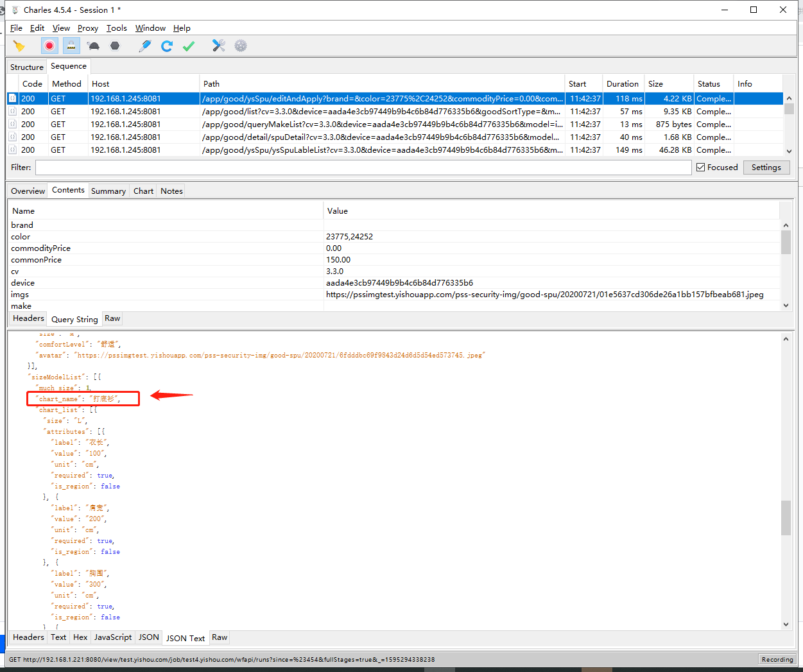Open the Proxy menu
Screen dimensions: 803x672
pyautogui.click(x=88, y=28)
